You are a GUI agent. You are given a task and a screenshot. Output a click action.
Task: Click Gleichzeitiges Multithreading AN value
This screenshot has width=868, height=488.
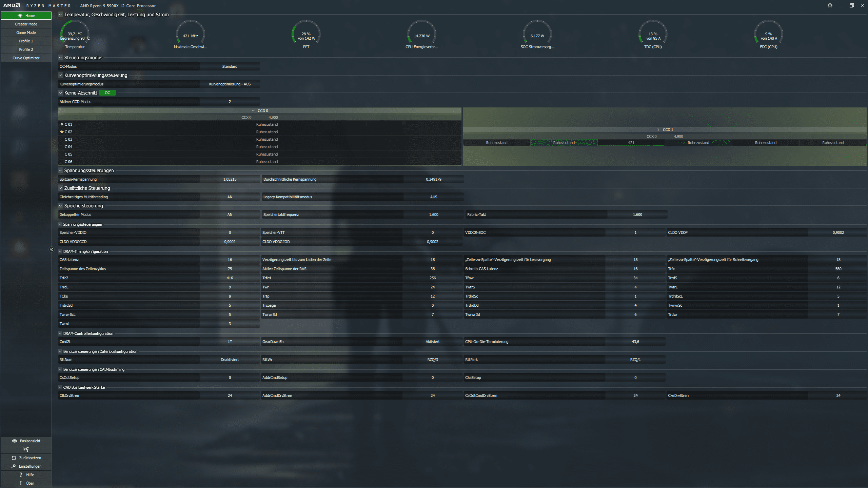point(230,197)
